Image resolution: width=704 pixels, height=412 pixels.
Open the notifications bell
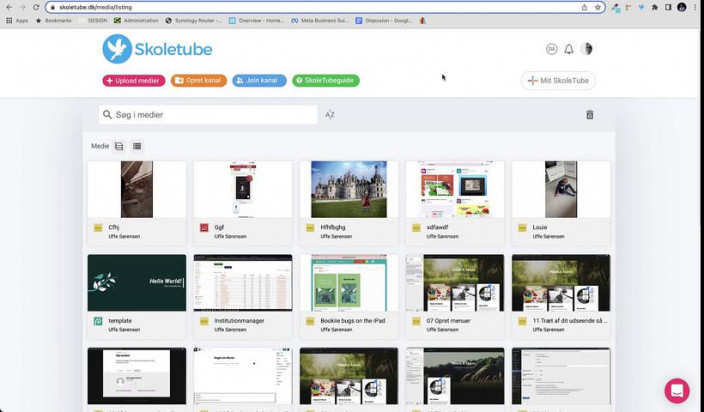click(569, 49)
